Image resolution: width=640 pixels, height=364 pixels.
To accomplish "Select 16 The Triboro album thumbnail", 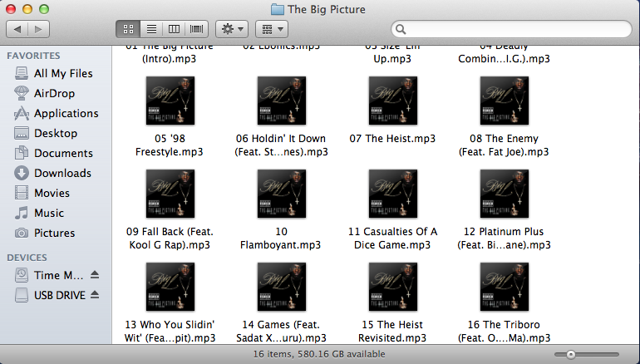I will pos(505,287).
